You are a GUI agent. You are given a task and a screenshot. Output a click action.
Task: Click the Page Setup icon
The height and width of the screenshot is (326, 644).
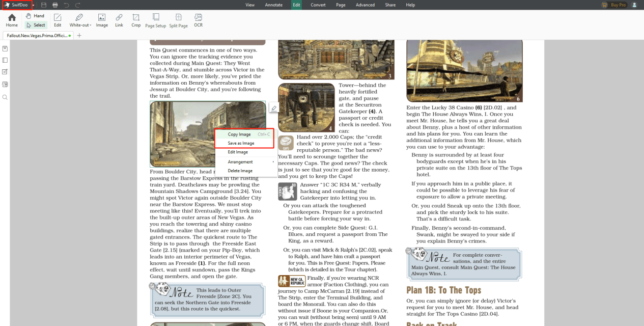(155, 20)
